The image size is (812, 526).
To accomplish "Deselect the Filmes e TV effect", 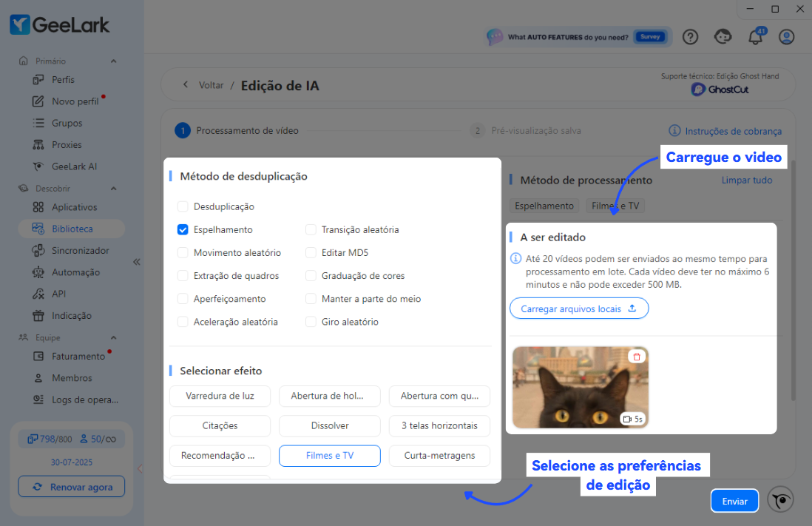I will 330,456.
